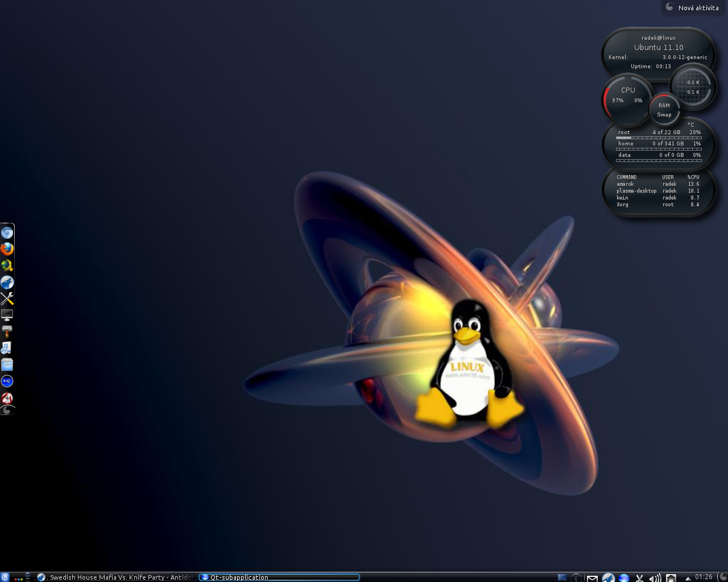Open Firefox from the left dock
Viewport: 728px width, 582px height.
[x=7, y=249]
